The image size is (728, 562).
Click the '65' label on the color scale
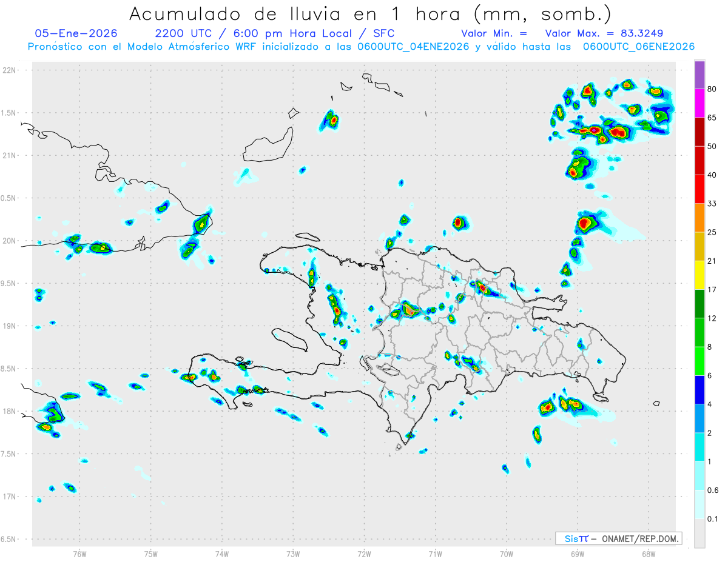712,118
